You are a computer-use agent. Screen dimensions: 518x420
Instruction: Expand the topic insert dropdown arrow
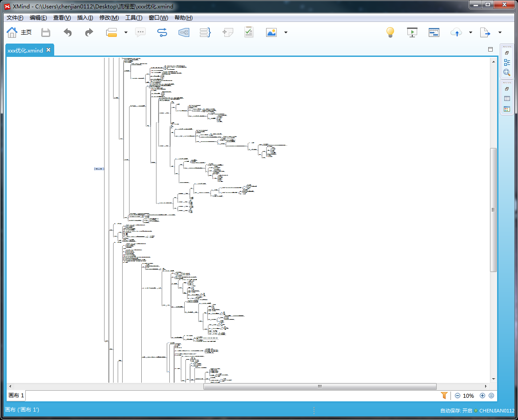click(x=126, y=32)
